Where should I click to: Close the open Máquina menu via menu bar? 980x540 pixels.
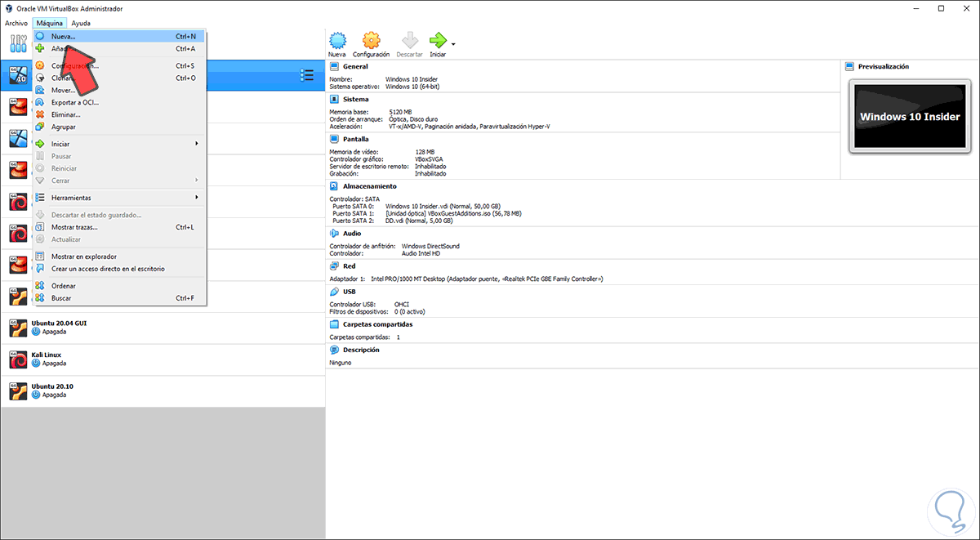click(50, 23)
